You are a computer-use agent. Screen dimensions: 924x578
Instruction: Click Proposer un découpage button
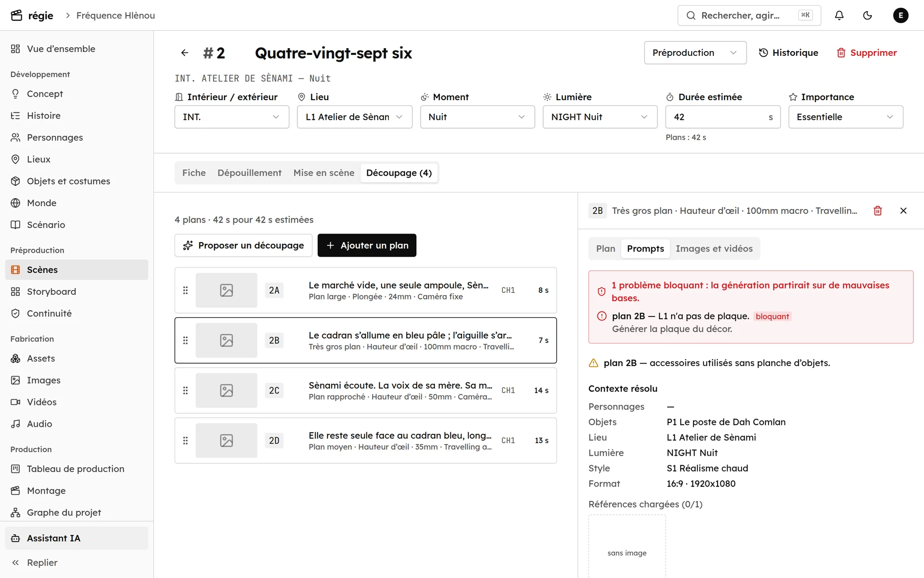(244, 246)
